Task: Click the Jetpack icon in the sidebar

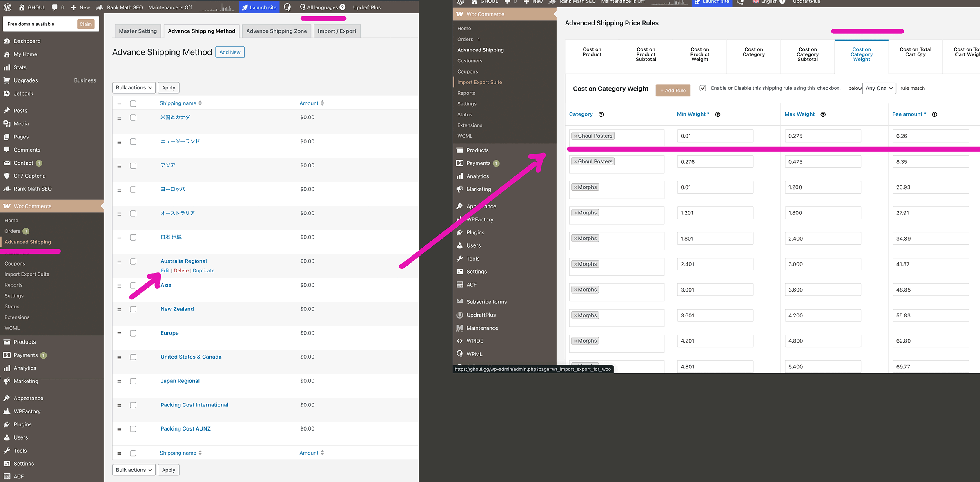Action: [7, 94]
